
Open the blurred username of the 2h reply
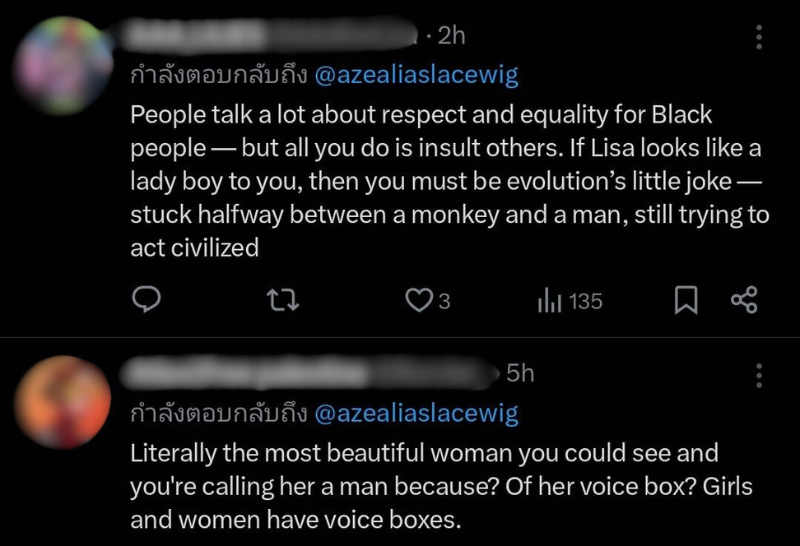pos(272,36)
